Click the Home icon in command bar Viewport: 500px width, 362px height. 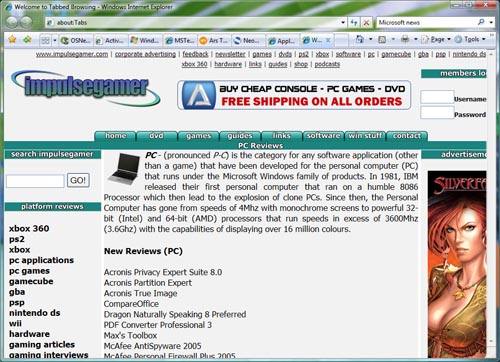pyautogui.click(x=360, y=39)
